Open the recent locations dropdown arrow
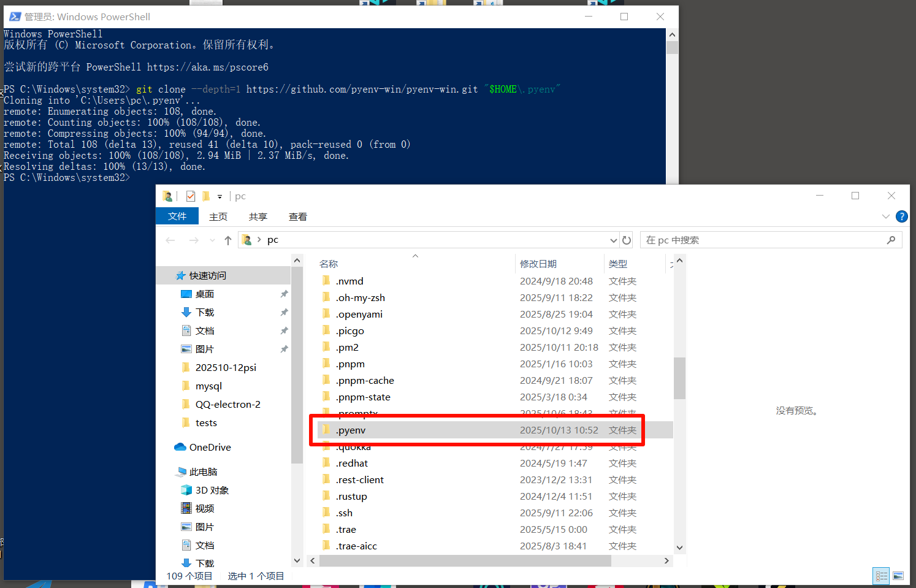 coord(212,240)
